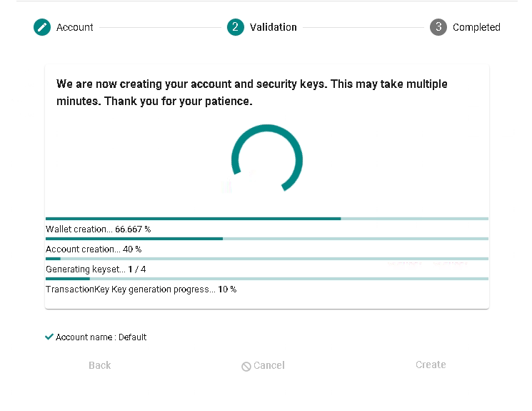Select the Account step label
The image size is (532, 411).
tap(75, 27)
